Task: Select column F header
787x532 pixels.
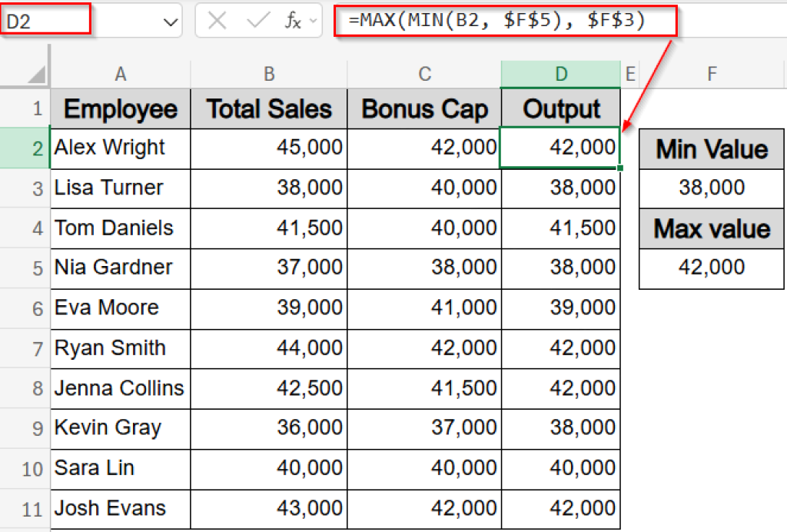Action: (x=711, y=73)
